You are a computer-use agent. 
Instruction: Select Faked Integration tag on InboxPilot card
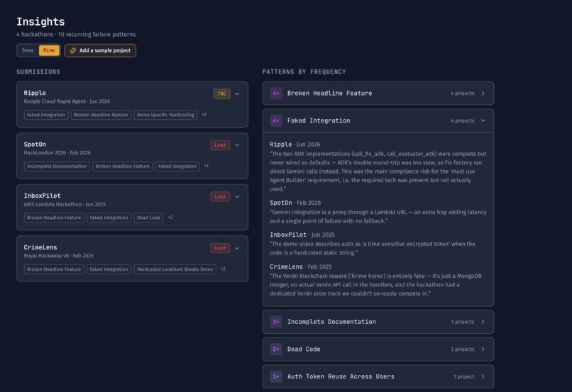point(109,218)
